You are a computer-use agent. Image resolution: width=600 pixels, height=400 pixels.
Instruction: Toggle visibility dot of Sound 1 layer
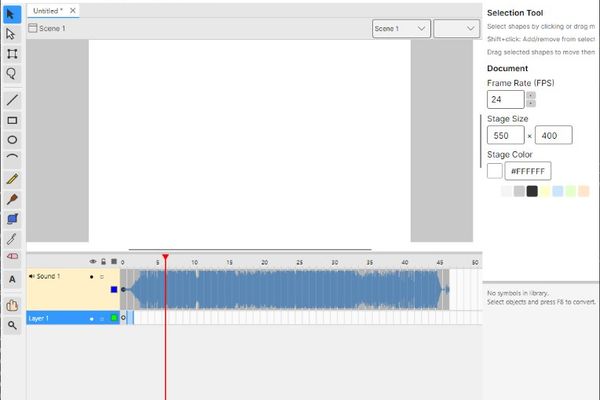coord(91,277)
